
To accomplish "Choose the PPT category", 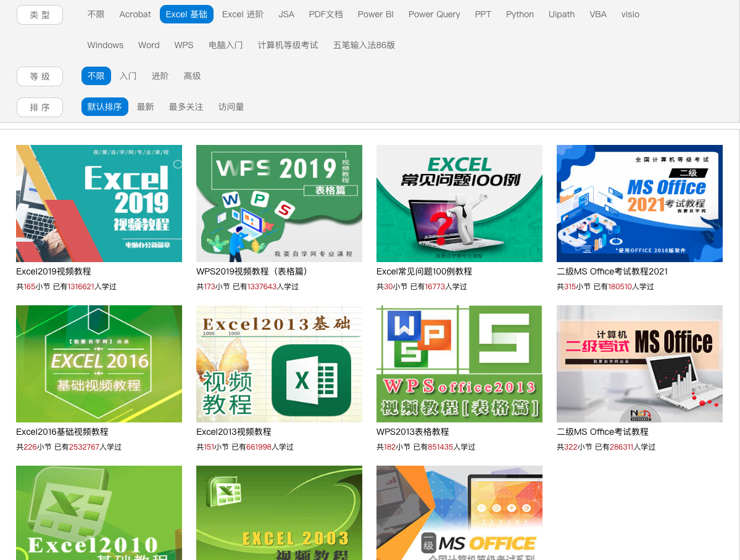I will click(x=483, y=14).
